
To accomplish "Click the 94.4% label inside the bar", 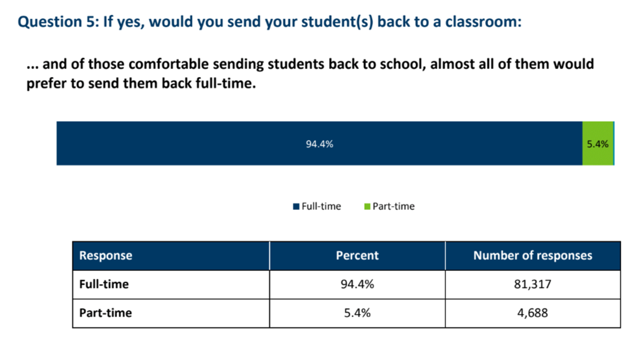I will point(320,144).
